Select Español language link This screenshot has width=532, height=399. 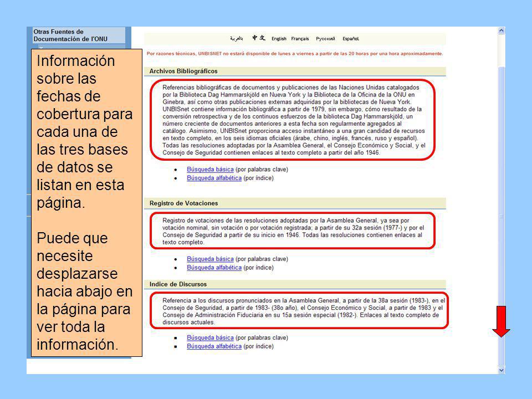(350, 39)
